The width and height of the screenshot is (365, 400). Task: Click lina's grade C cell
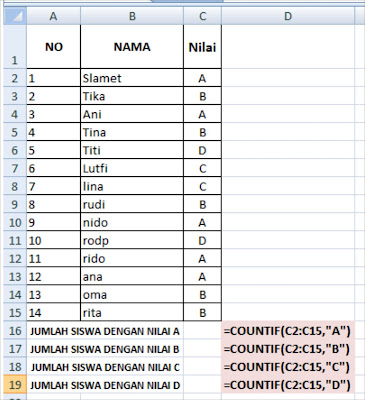202,186
